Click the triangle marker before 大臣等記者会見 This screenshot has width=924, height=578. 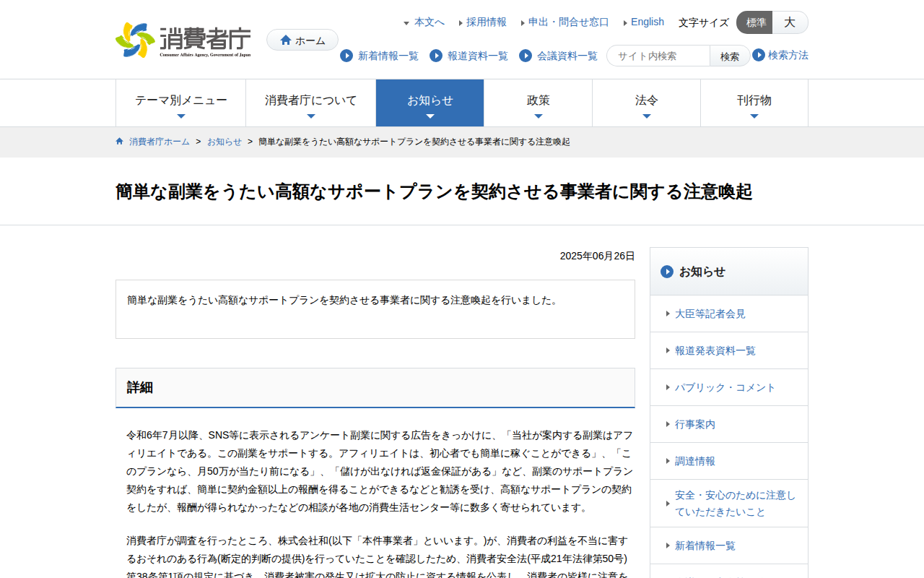[x=668, y=314]
